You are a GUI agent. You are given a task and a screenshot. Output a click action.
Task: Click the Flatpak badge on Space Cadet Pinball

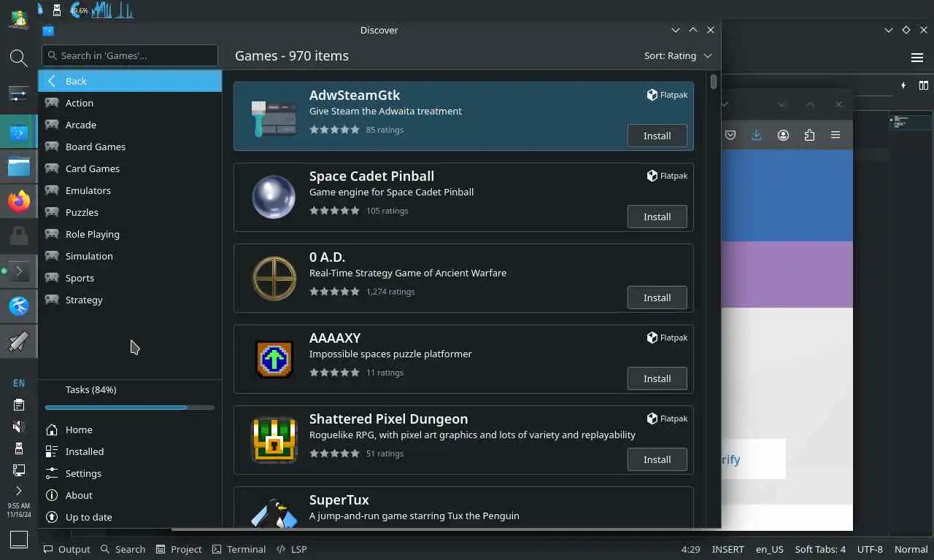[667, 176]
